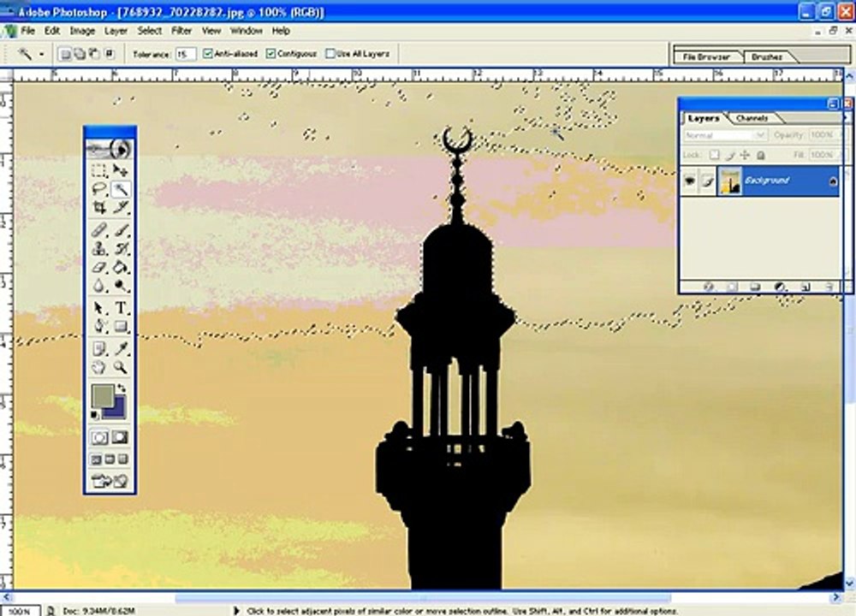Select the History Brush tool
The width and height of the screenshot is (856, 616).
(120, 249)
